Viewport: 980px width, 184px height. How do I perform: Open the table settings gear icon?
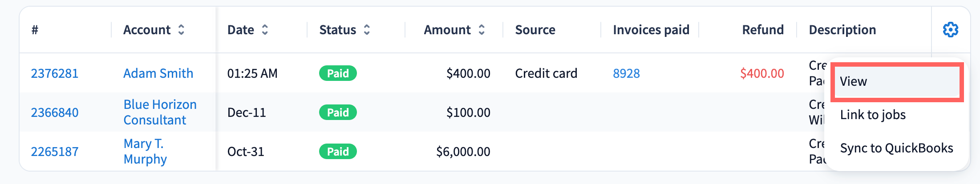tap(950, 30)
